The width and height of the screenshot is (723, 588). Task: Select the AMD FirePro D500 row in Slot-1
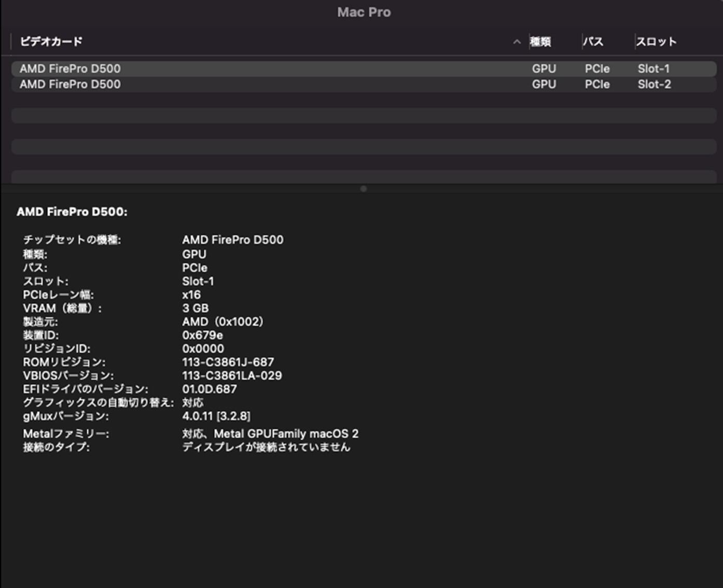coord(364,68)
